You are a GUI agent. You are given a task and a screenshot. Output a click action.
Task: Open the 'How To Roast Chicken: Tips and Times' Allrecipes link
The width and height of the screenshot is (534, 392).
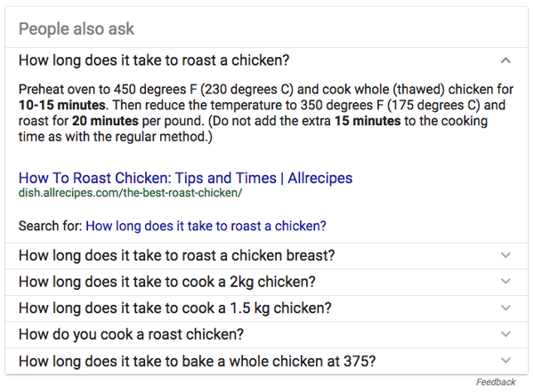[185, 178]
